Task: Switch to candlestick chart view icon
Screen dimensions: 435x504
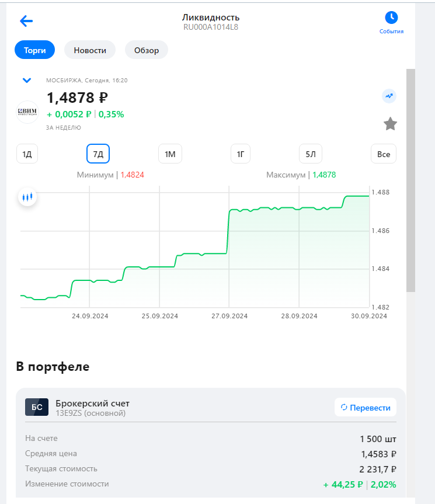Action: tap(27, 197)
